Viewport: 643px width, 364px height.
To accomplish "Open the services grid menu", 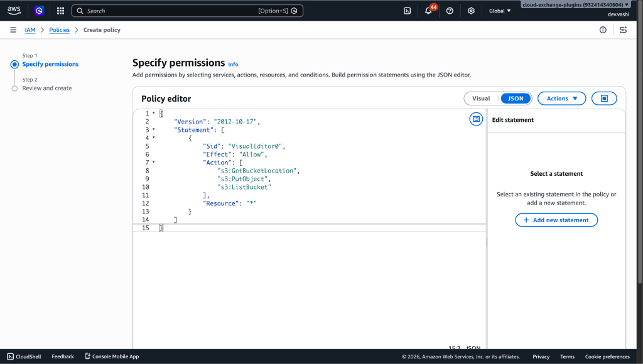I will pos(61,11).
